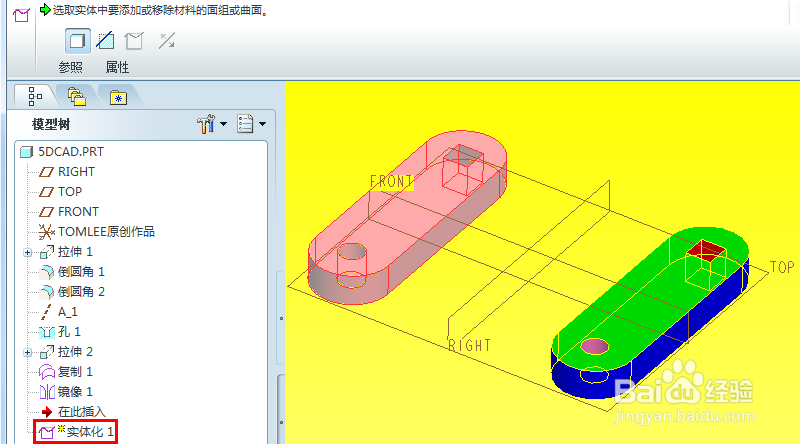Click the axis icon beside A_1

tap(46, 312)
